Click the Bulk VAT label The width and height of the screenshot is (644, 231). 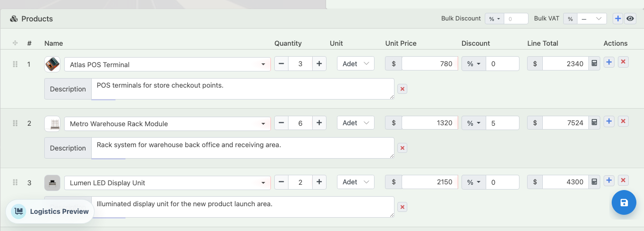(x=547, y=19)
